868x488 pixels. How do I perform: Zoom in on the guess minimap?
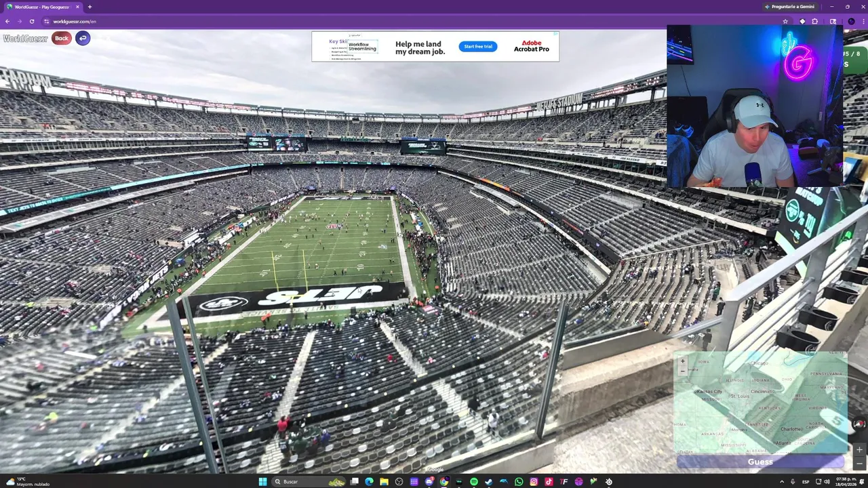[x=683, y=361]
